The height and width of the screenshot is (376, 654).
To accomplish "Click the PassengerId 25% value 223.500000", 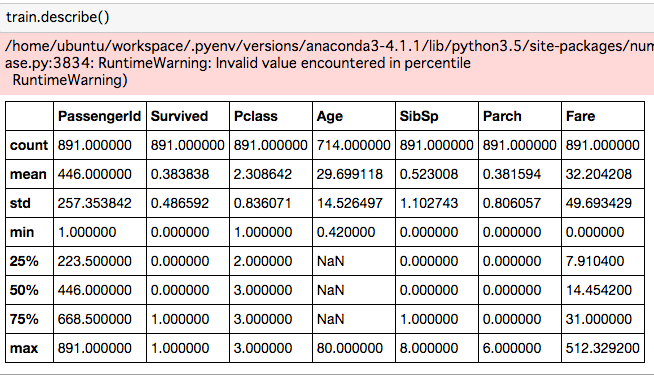I will pos(95,261).
